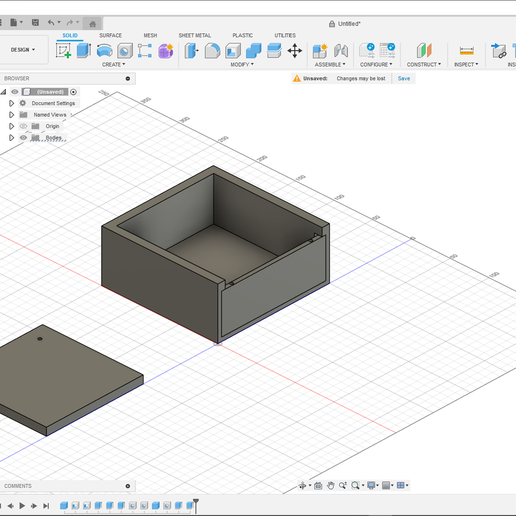Toggle the Bodies folder visibility eye
Screen dimensions: 516x516
coord(23,137)
